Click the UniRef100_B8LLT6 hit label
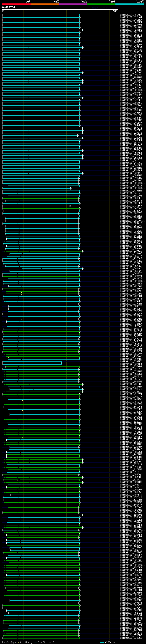The width and height of the screenshot is (146, 644). tap(131, 32)
